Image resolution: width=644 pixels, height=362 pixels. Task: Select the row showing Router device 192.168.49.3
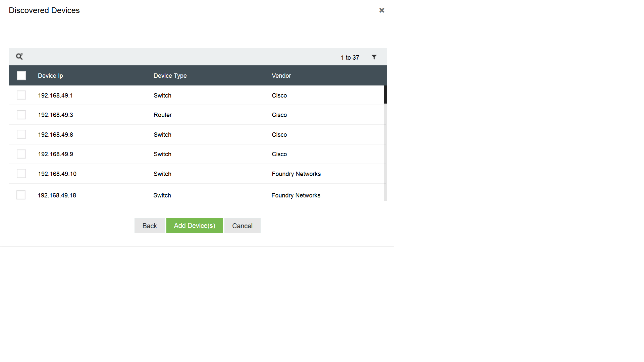coord(163,115)
